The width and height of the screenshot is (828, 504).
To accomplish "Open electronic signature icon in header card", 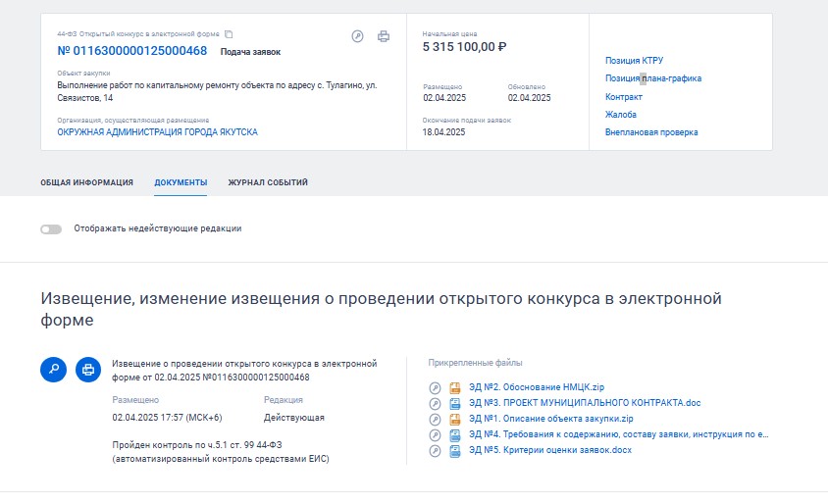I will click(357, 36).
